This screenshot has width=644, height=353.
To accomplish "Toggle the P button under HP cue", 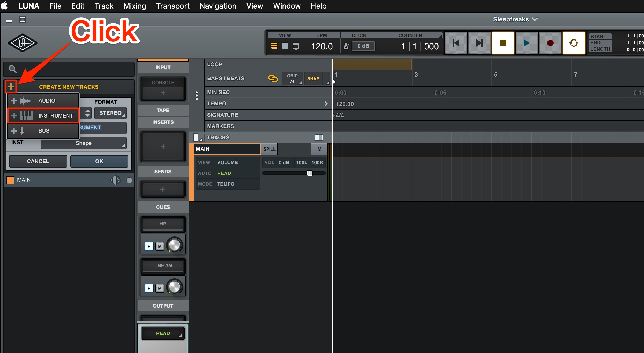I will pos(149,246).
